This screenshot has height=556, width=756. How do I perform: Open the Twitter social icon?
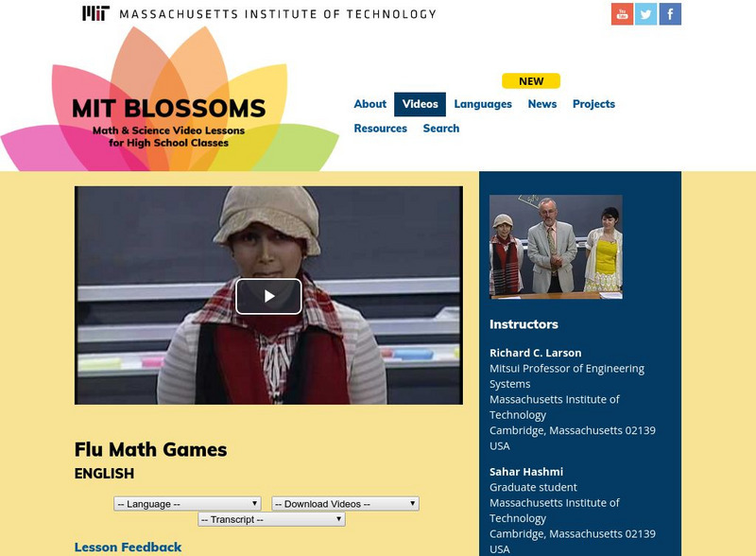[645, 14]
